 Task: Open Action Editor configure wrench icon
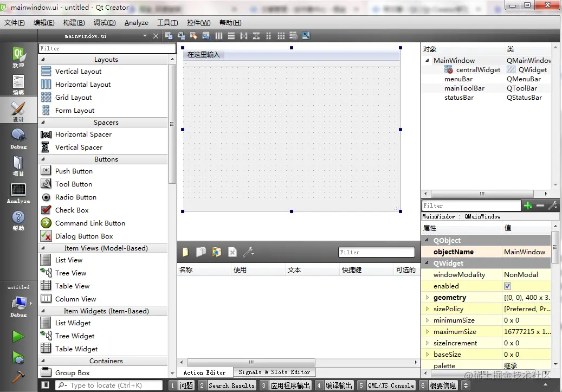(248, 252)
